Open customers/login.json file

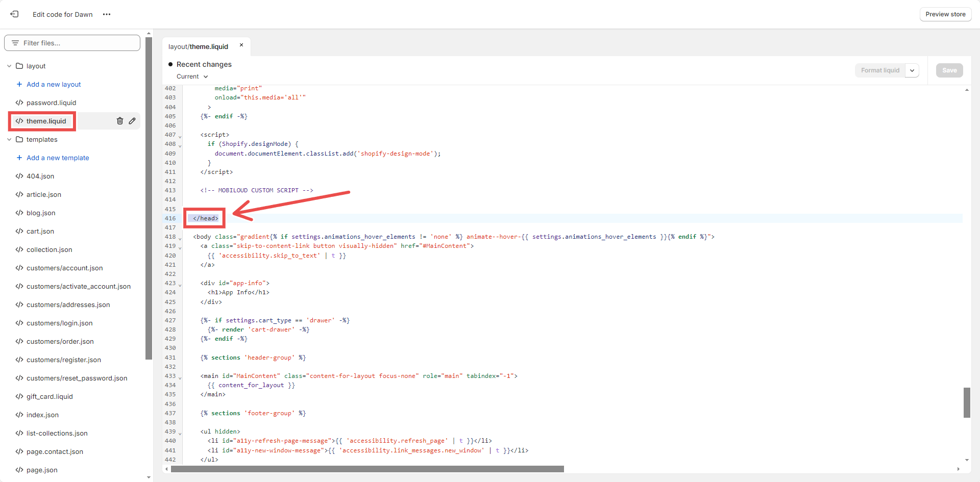point(60,323)
